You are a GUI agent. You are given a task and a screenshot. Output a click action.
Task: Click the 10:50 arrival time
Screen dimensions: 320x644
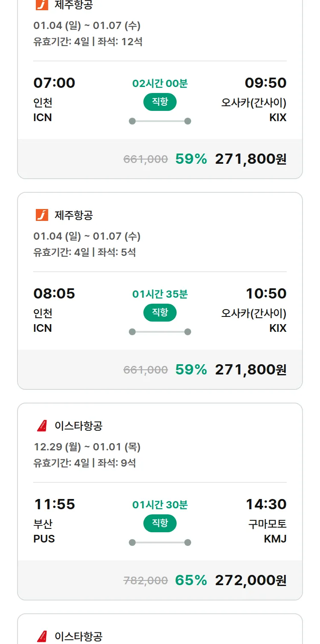(x=266, y=293)
